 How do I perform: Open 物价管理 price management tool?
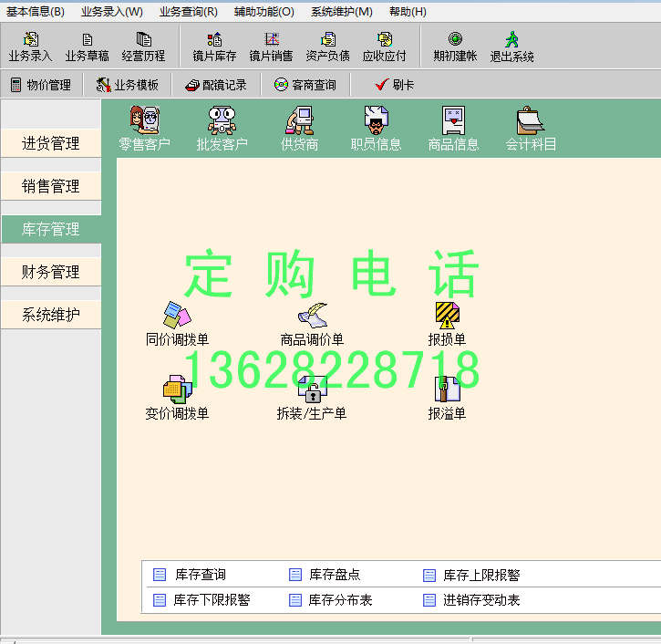point(41,85)
